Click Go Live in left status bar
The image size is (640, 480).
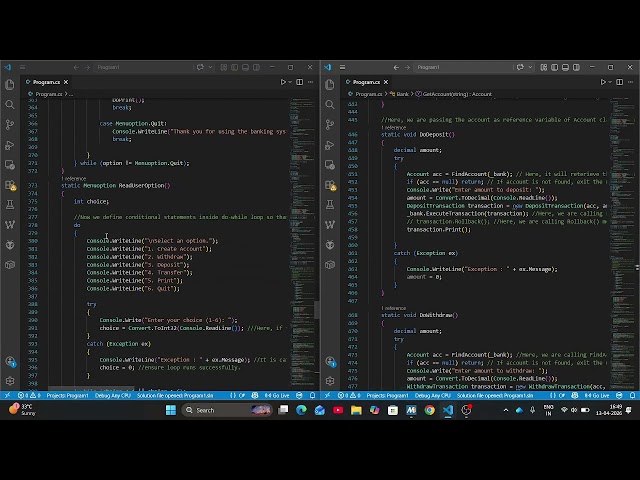277,395
